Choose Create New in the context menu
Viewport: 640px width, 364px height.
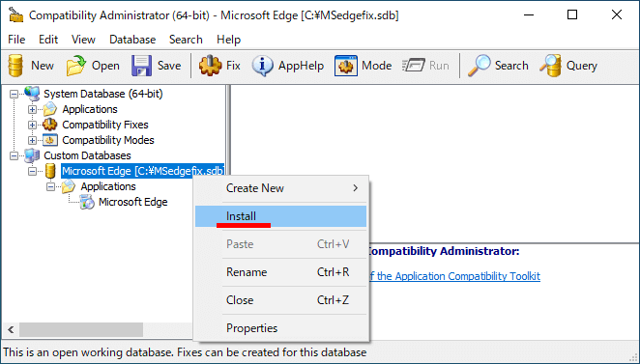pos(280,188)
